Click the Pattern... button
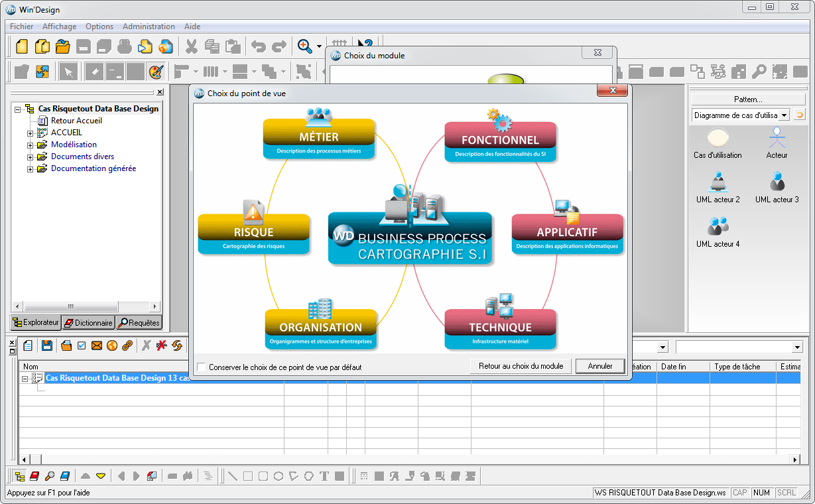 [x=748, y=99]
